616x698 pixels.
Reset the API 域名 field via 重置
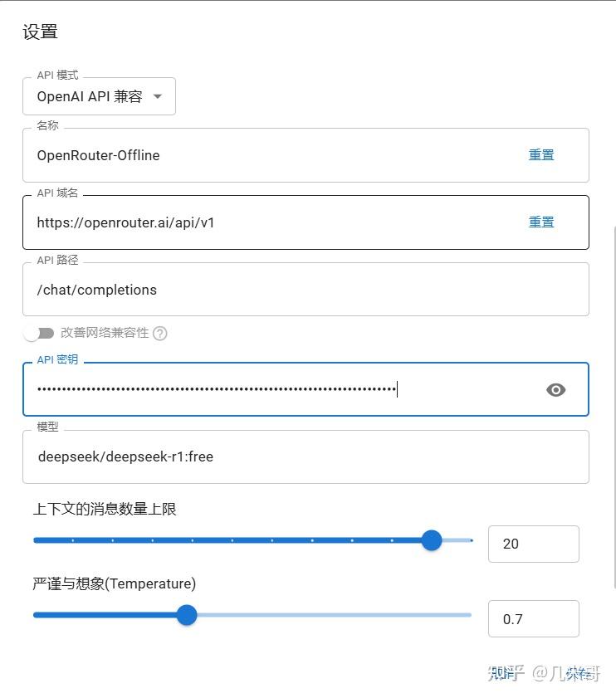point(541,222)
